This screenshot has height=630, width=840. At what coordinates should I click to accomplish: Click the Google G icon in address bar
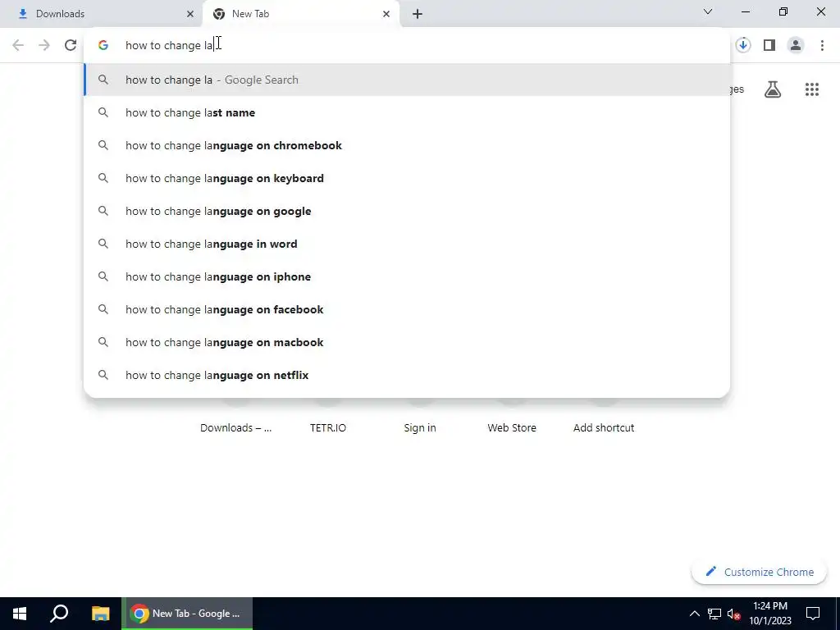(x=103, y=45)
